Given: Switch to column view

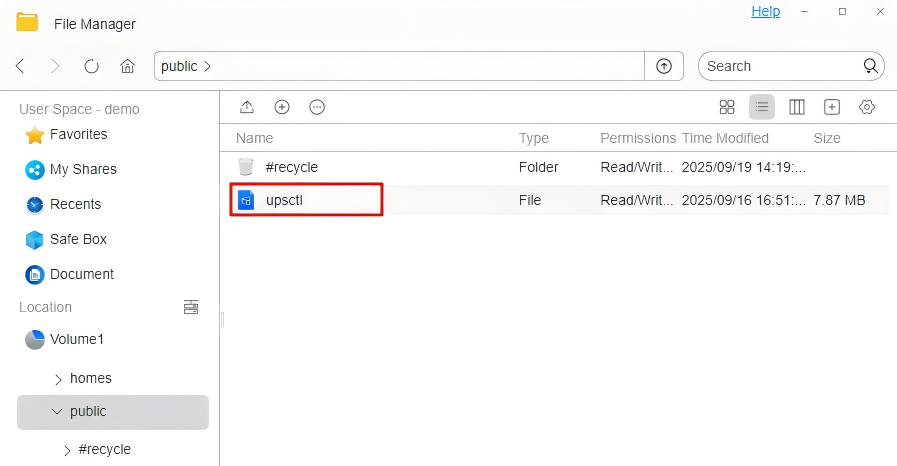Looking at the screenshot, I should [797, 107].
